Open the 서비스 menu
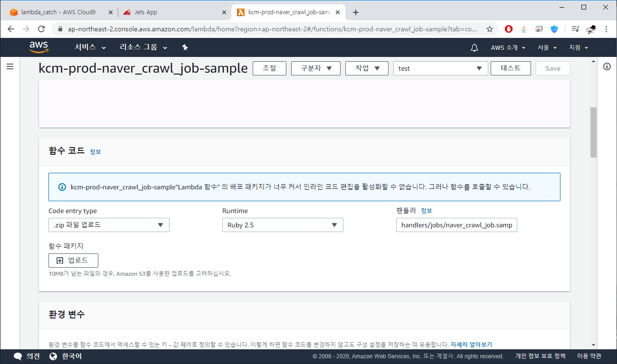This screenshot has height=364, width=617. click(90, 47)
